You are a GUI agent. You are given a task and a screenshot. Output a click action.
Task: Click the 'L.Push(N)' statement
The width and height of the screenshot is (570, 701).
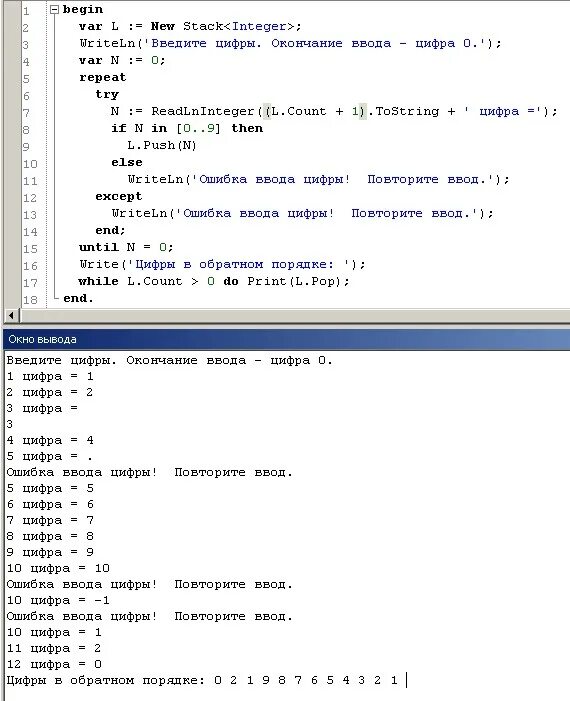point(162,145)
